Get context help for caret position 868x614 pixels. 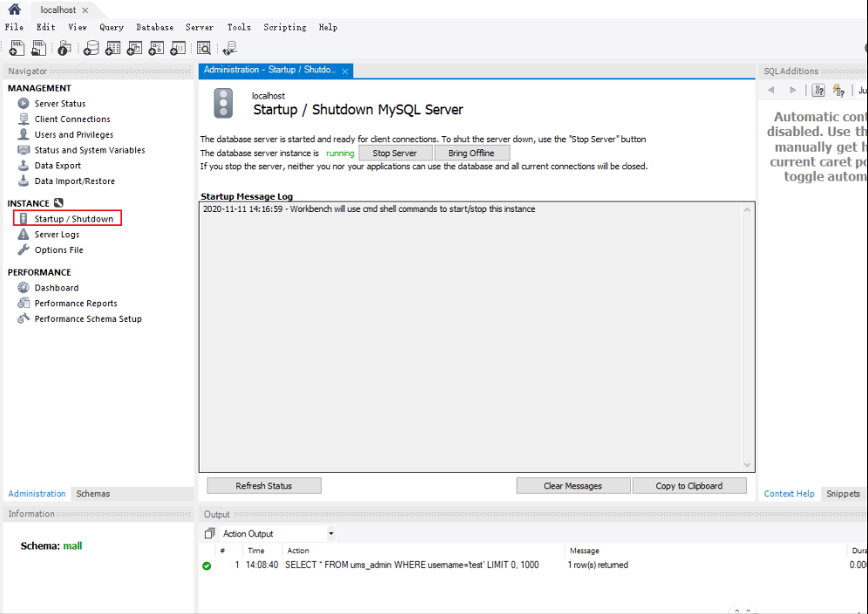(818, 91)
